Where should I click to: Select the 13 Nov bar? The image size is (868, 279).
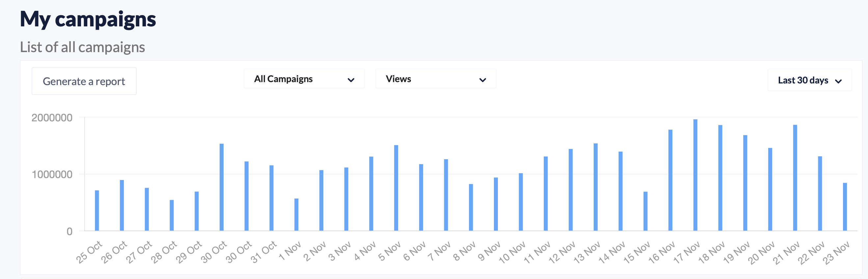pyautogui.click(x=595, y=187)
